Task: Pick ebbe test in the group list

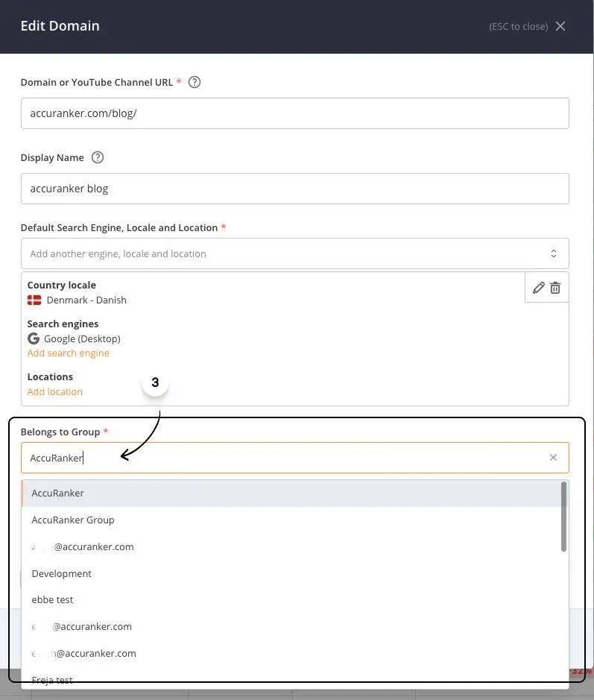Action: (x=52, y=599)
